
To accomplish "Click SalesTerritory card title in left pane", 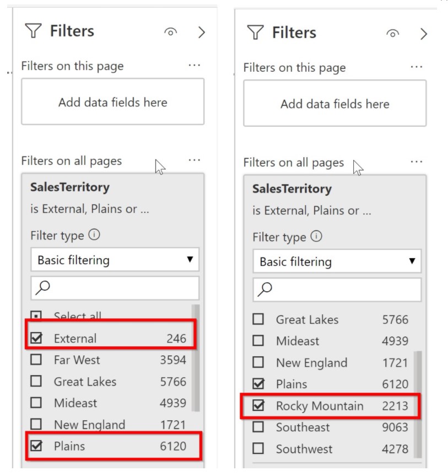I will (x=70, y=187).
